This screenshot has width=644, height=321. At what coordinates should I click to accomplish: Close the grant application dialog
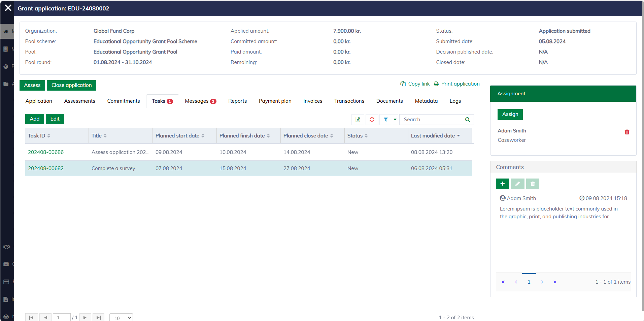point(8,8)
